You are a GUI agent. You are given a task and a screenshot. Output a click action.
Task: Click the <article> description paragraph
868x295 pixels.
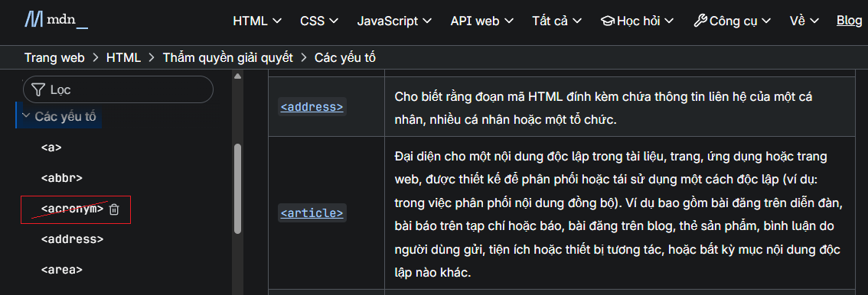pyautogui.click(x=618, y=214)
